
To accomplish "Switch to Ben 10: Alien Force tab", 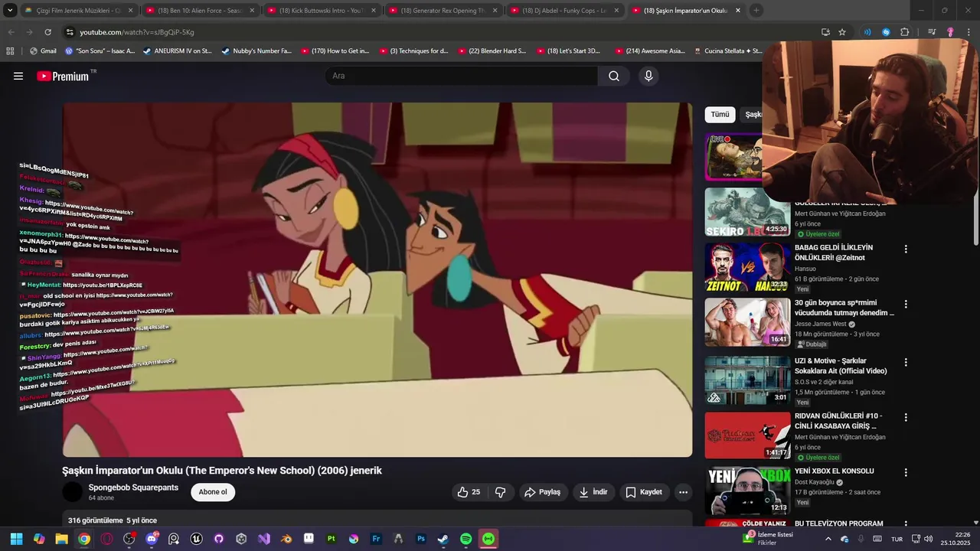I will point(199,11).
